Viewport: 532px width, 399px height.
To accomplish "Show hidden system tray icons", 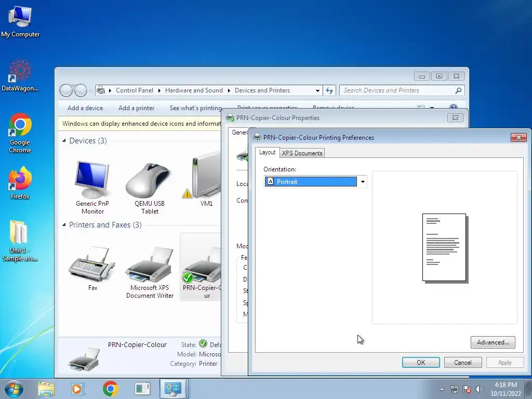I will click(442, 389).
